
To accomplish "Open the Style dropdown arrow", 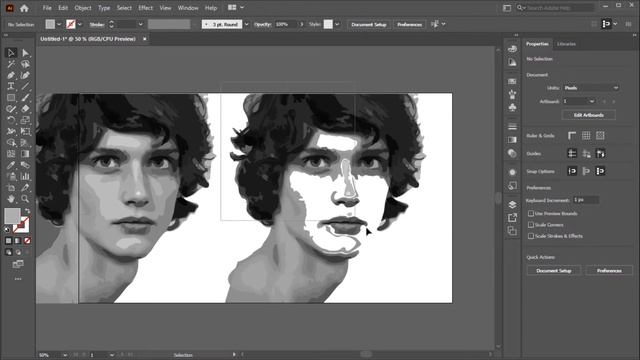I will tap(337, 24).
